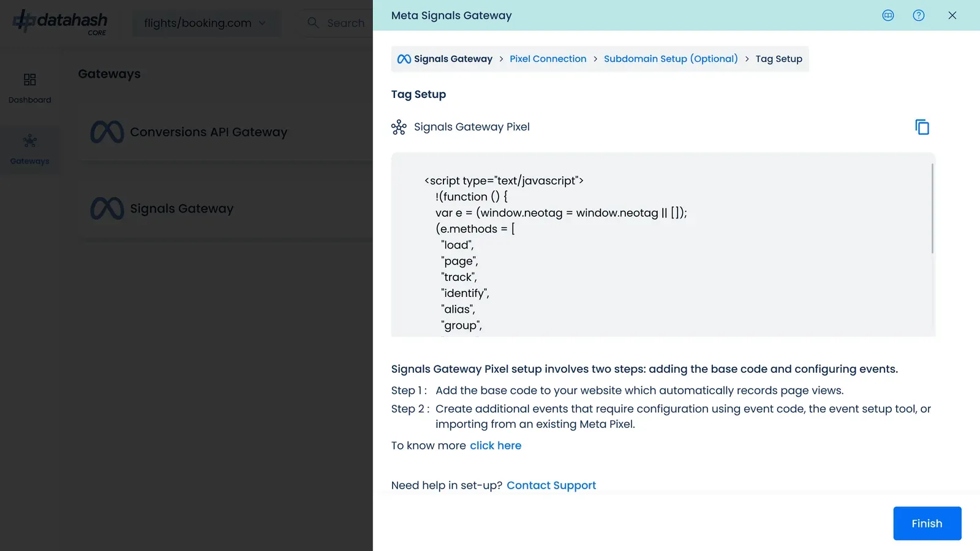Click the search magnifier icon

coord(313,23)
